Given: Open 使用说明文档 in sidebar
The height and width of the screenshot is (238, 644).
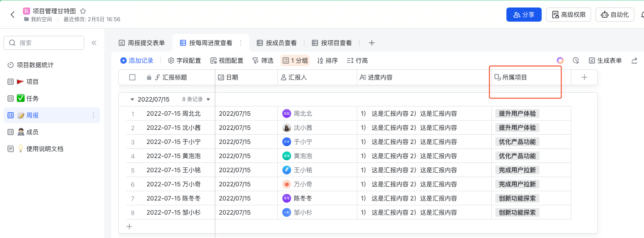Looking at the screenshot, I should 52,149.
